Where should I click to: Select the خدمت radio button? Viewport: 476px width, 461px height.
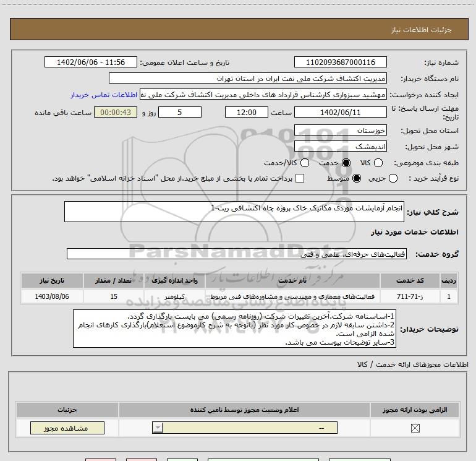[x=346, y=163]
